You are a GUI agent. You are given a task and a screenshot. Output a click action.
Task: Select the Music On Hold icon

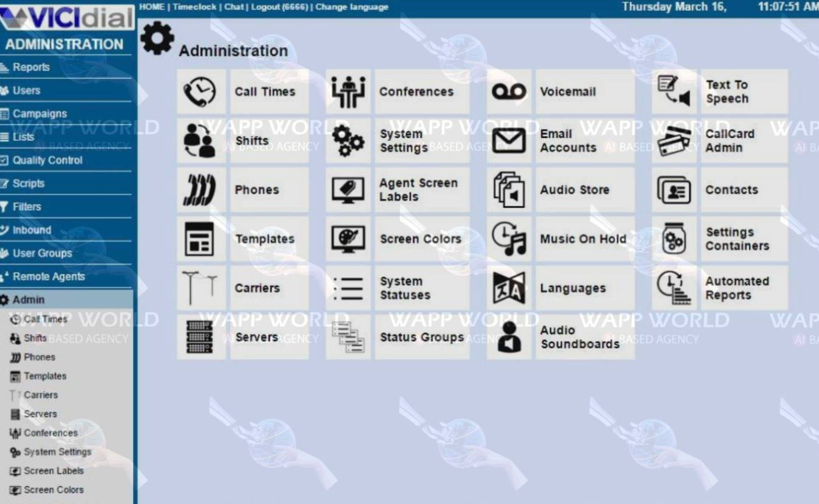(x=509, y=239)
